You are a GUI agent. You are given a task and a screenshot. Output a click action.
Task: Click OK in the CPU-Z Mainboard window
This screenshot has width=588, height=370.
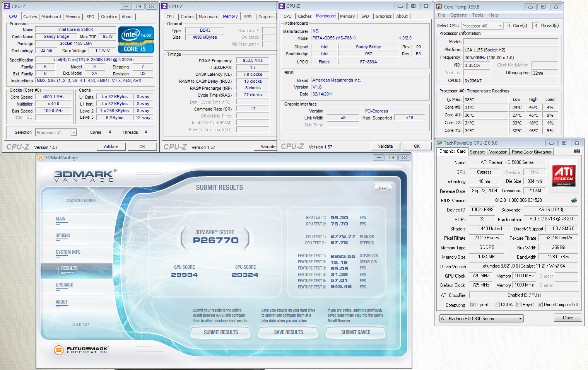click(x=417, y=146)
